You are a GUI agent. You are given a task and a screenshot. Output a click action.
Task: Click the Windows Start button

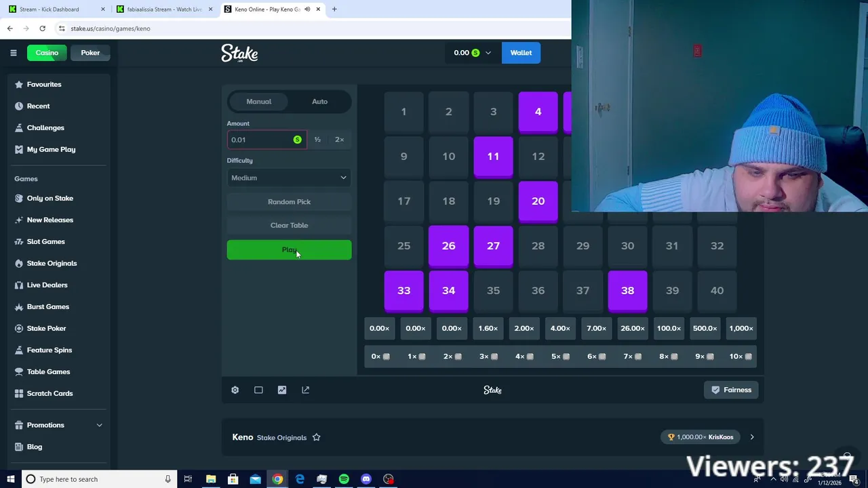click(x=10, y=479)
